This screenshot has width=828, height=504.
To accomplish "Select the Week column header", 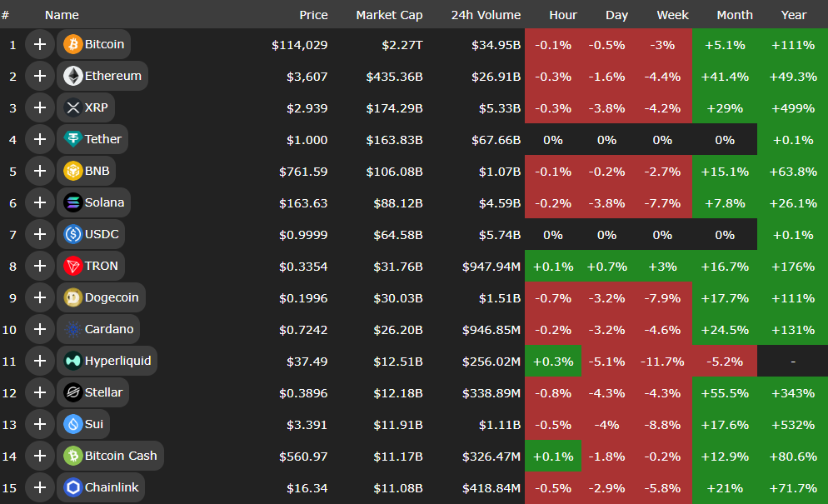I will (x=672, y=15).
